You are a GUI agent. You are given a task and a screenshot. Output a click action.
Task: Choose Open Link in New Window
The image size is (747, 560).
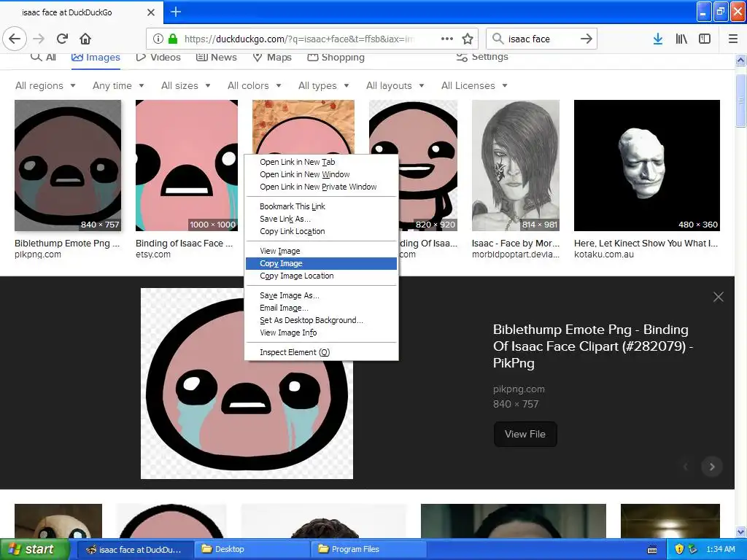(321, 174)
